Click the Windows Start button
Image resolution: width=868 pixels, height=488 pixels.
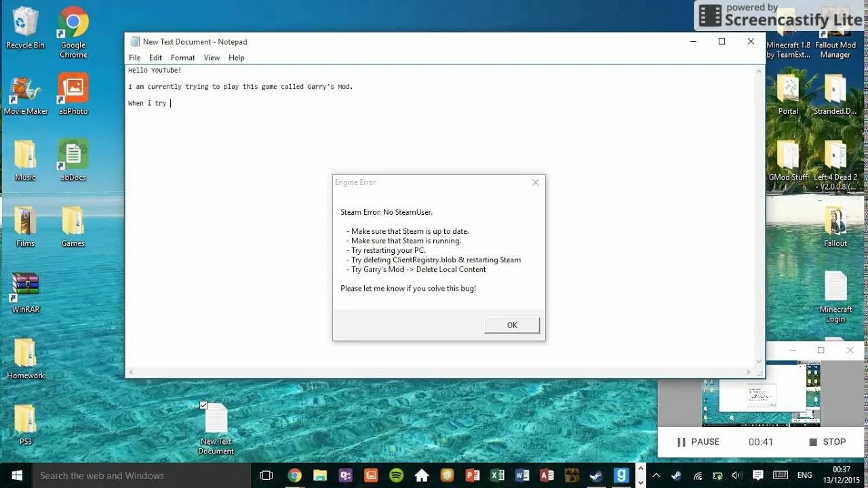pos(16,476)
